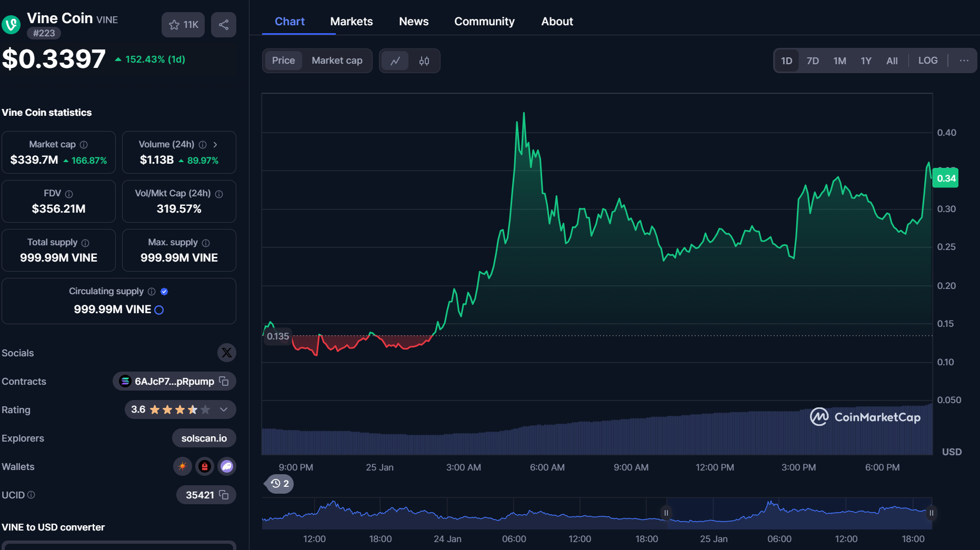Image resolution: width=980 pixels, height=550 pixels.
Task: Enable logarithmic scale with LOG button
Action: 928,61
